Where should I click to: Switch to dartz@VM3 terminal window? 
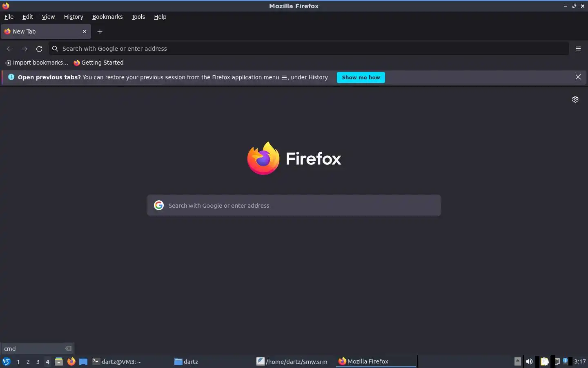click(x=131, y=361)
